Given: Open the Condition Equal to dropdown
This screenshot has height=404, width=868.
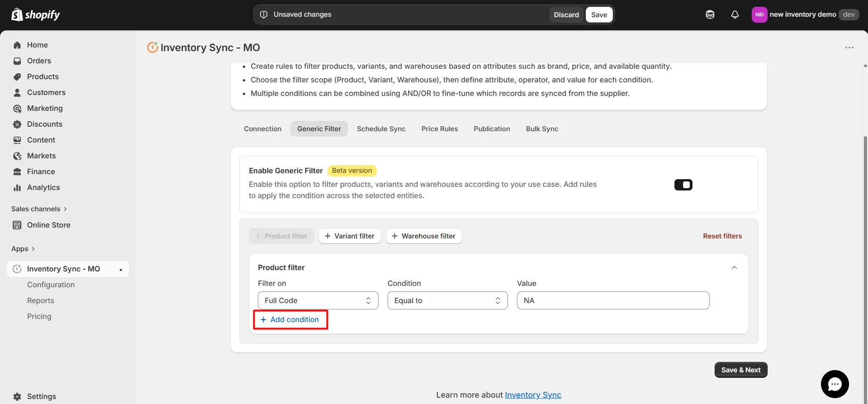Looking at the screenshot, I should [x=448, y=300].
